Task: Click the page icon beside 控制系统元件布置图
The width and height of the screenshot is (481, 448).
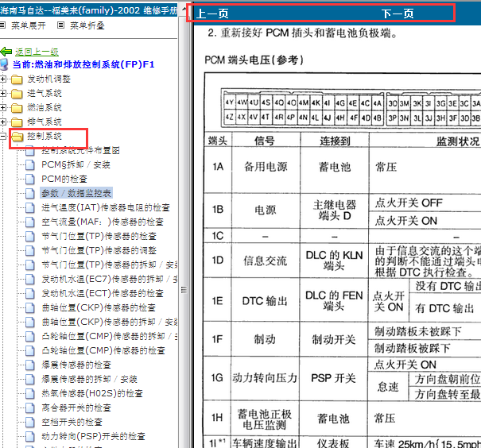Action: click(x=29, y=150)
